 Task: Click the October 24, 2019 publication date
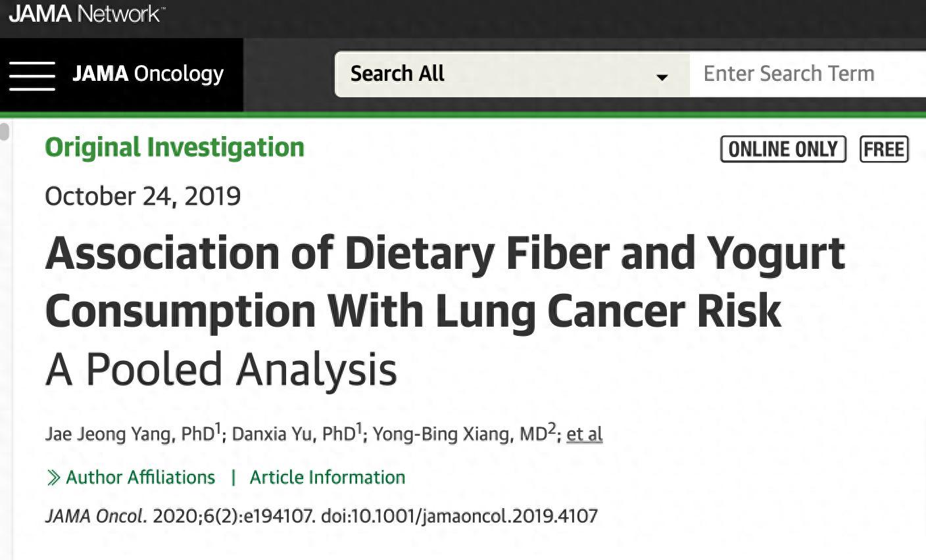point(143,196)
